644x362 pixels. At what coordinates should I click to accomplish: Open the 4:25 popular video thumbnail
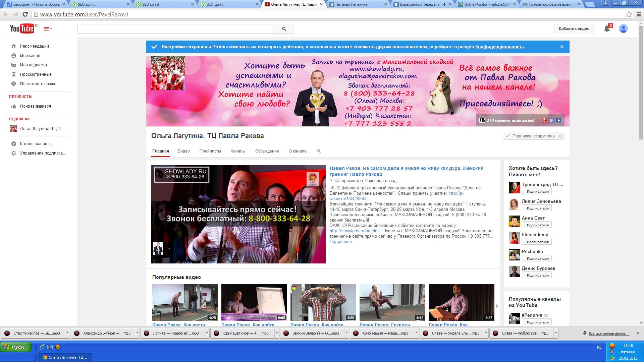[x=185, y=302]
